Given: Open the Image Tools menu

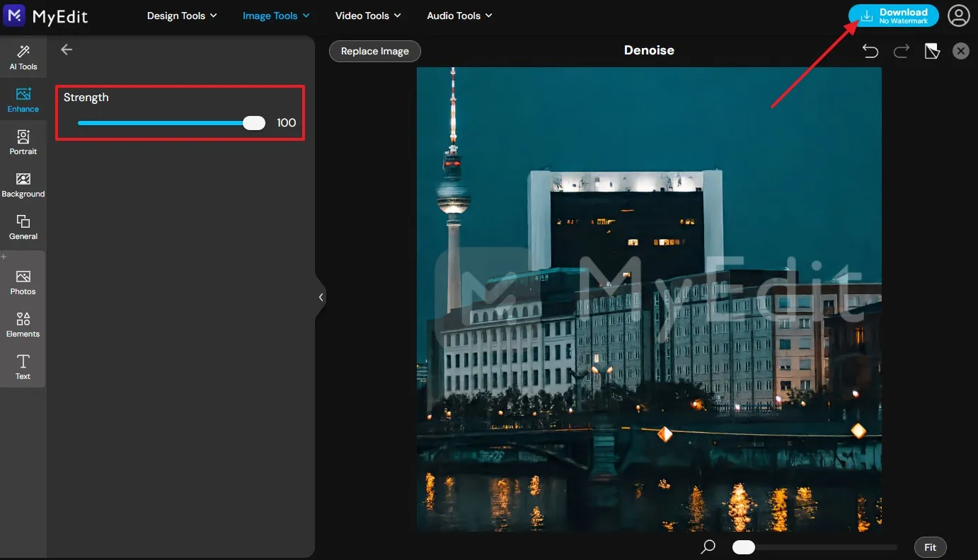Looking at the screenshot, I should coord(276,16).
